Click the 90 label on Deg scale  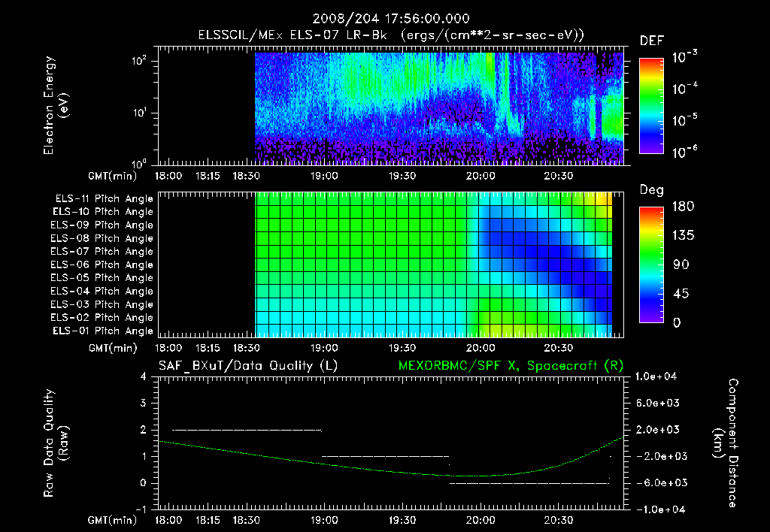[x=681, y=265]
